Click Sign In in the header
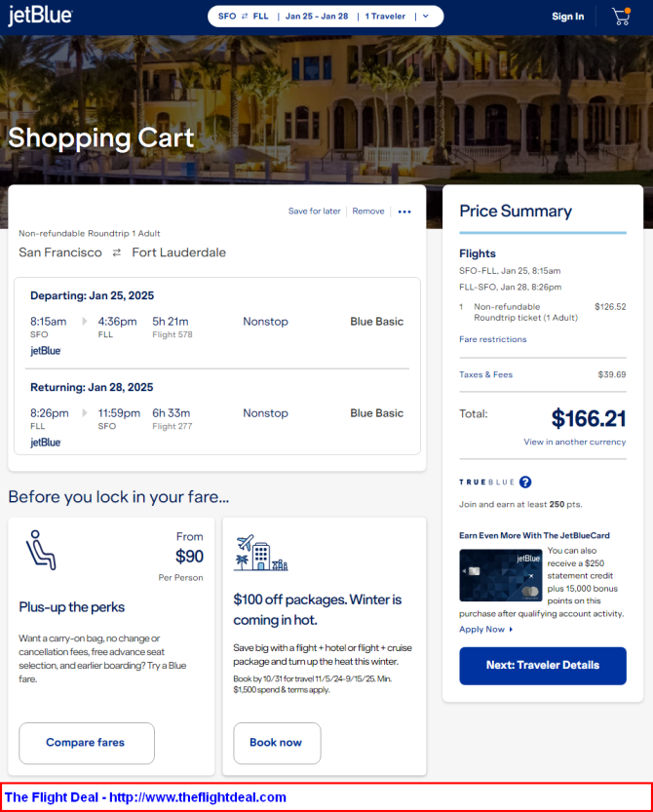 tap(567, 17)
